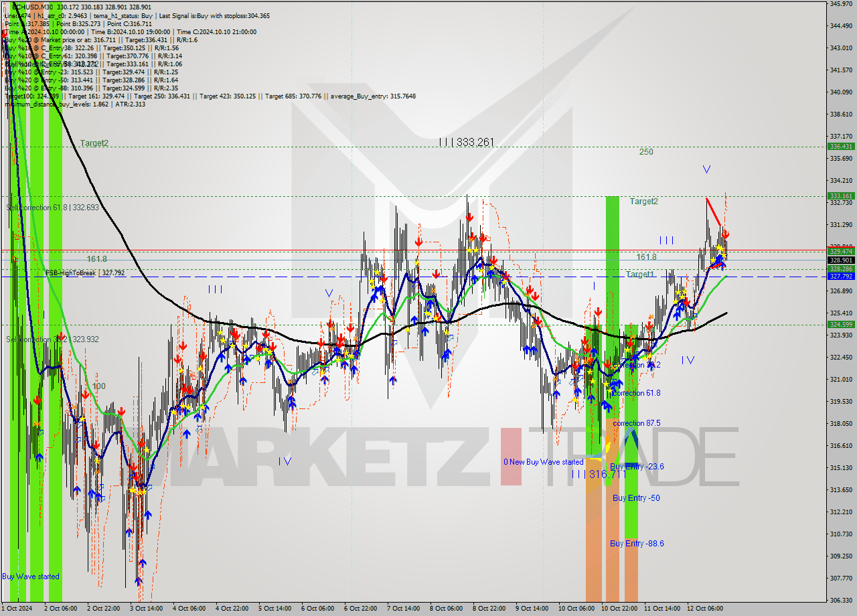Image resolution: width=857 pixels, height=616 pixels.
Task: Click the '6 Oct 22:00' time axis label
Action: click(x=360, y=609)
